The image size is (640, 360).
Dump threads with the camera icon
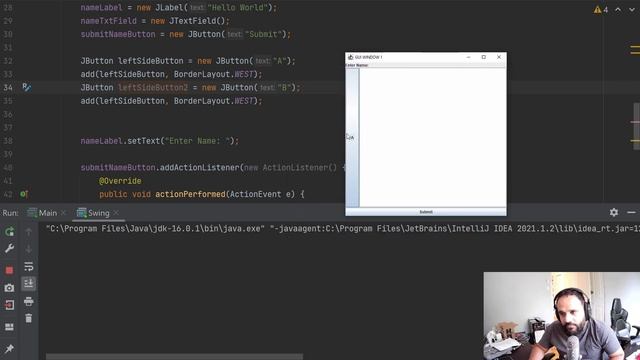(x=9, y=288)
